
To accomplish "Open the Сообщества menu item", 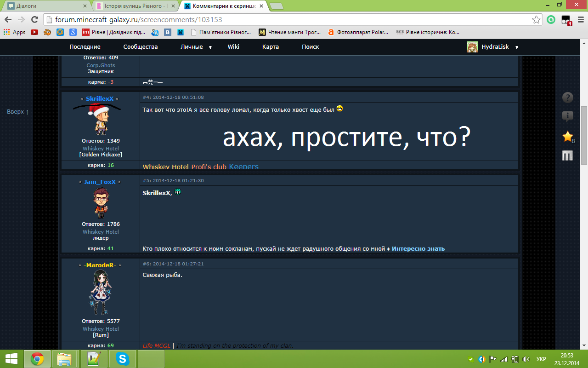I will pyautogui.click(x=141, y=47).
